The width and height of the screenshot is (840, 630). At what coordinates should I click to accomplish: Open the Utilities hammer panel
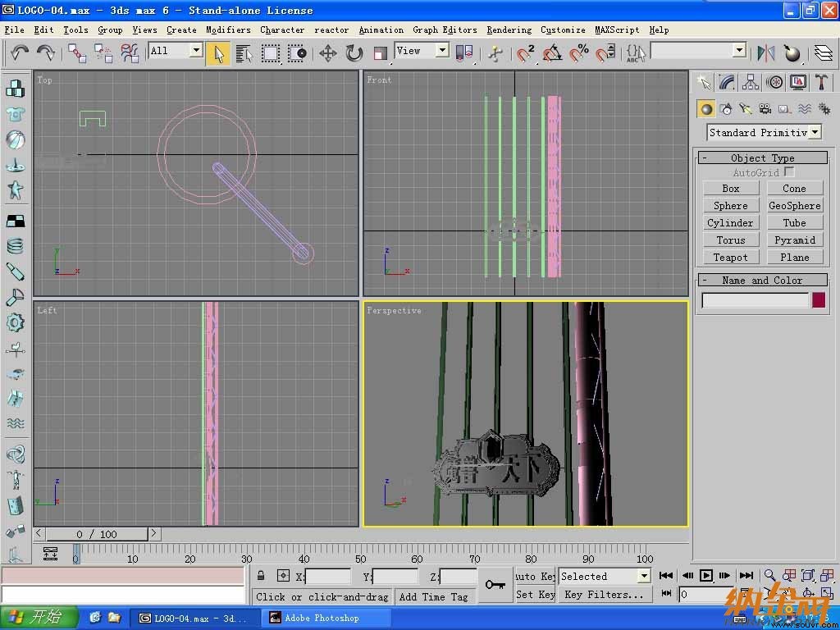(821, 82)
